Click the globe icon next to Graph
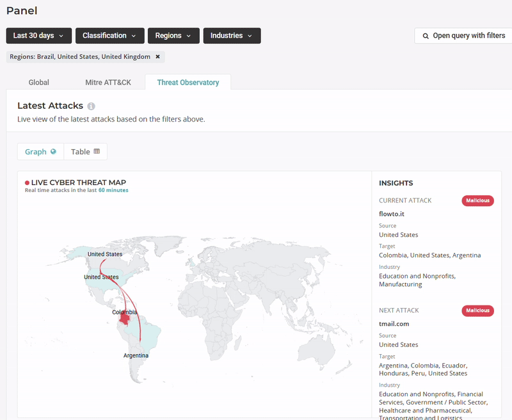 coord(53,152)
